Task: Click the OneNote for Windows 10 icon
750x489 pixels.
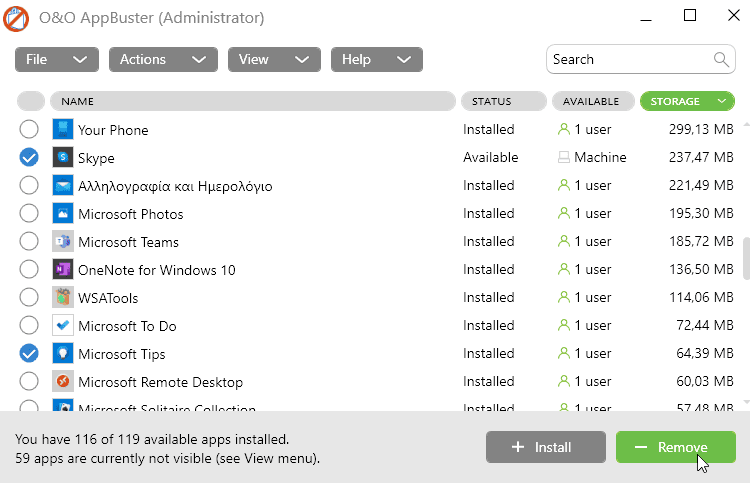Action: coord(63,269)
